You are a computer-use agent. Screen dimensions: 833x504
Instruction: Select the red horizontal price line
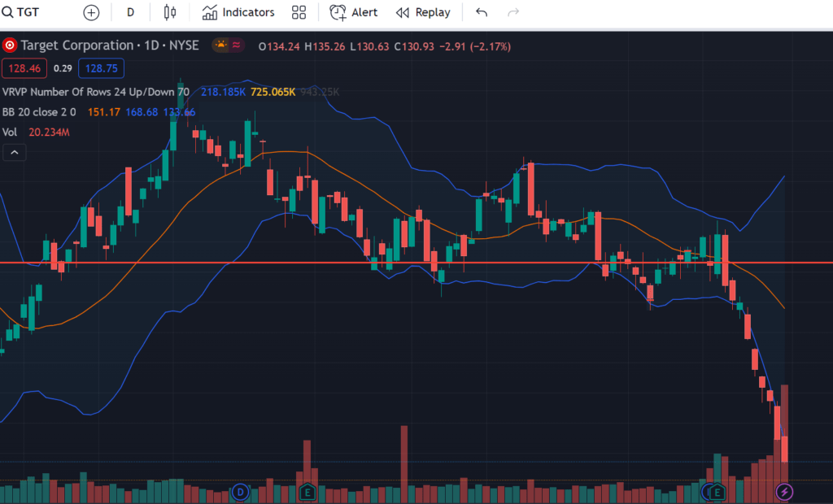pos(416,263)
